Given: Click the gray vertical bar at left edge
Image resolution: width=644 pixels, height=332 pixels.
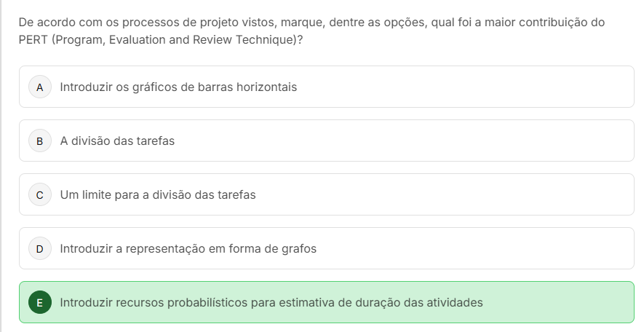Looking at the screenshot, I should pyautogui.click(x=1, y=166).
